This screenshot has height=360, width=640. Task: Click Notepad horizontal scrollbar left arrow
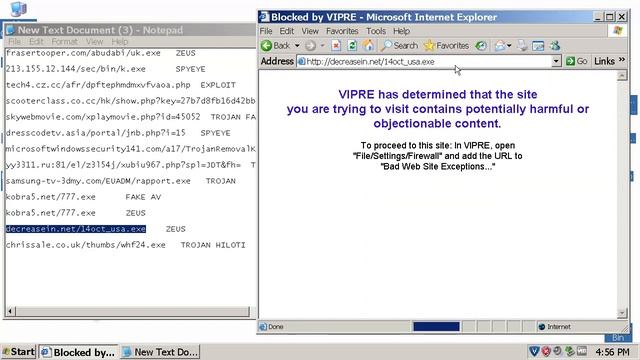(x=10, y=311)
